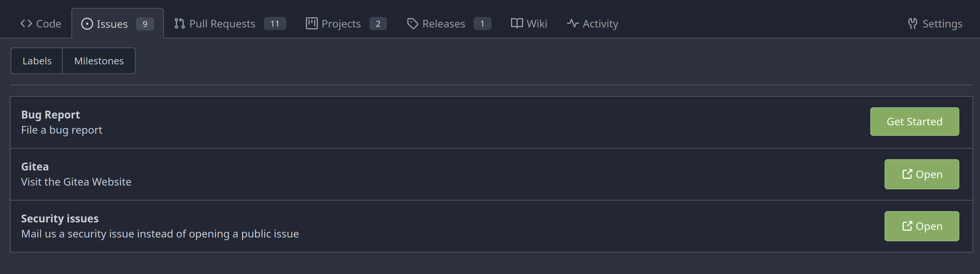Click Get Started for Bug Report
The image size is (980, 274).
click(x=915, y=122)
